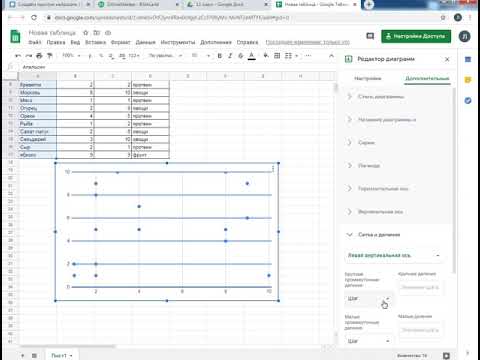Open the number format 123 dropdown
The height and width of the screenshot is (360, 480).
pyautogui.click(x=134, y=56)
